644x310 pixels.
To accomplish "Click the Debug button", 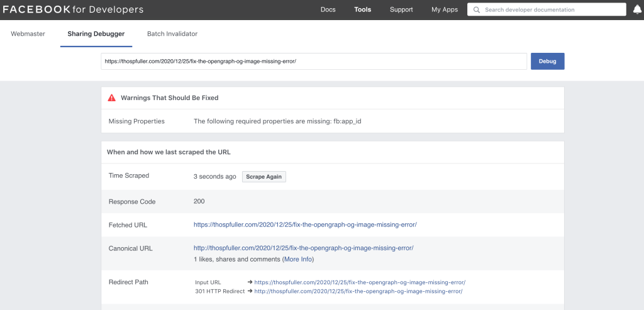I will [x=548, y=61].
